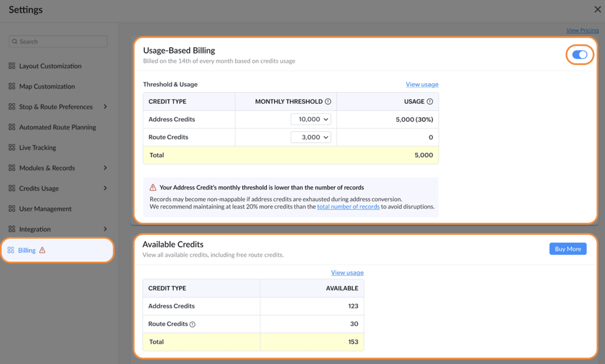Viewport: 605px width, 364px height.
Task: Click the Buy More button
Action: pos(568,249)
